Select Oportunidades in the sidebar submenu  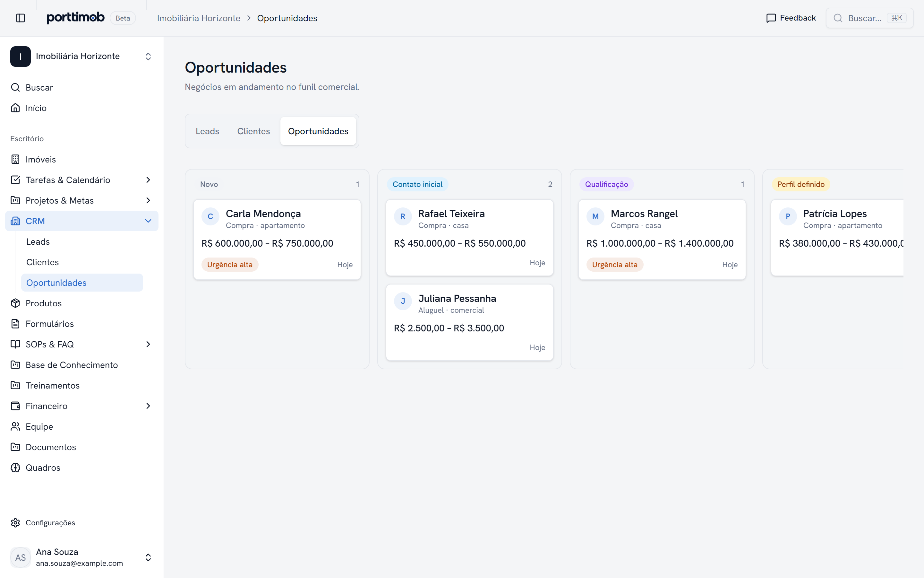82,283
